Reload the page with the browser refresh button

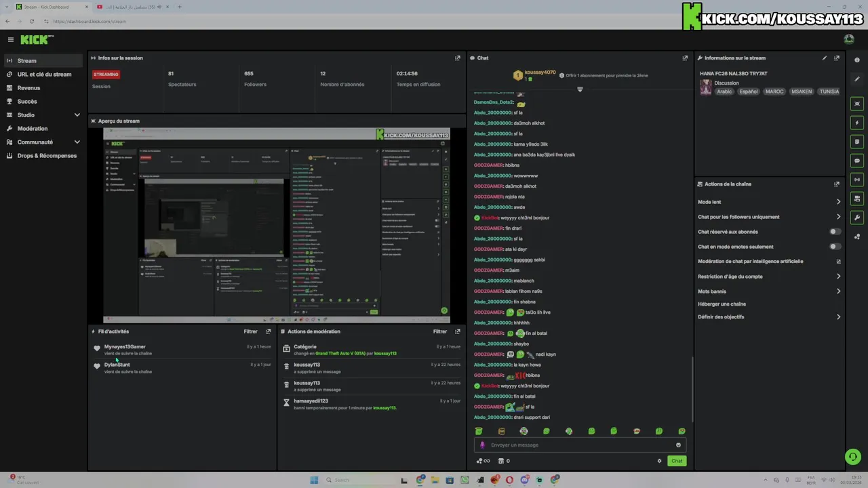(32, 21)
